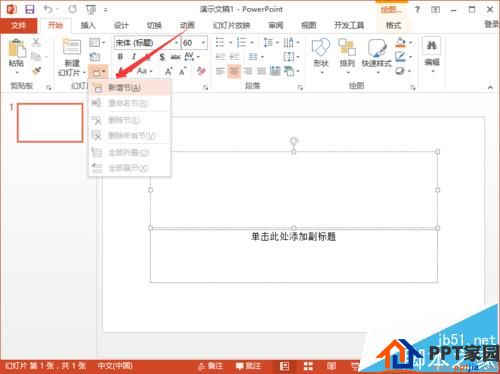Viewport: 500px width, 374px height.
Task: Start slideshow from beginning via quick access icon
Action: coord(91,10)
